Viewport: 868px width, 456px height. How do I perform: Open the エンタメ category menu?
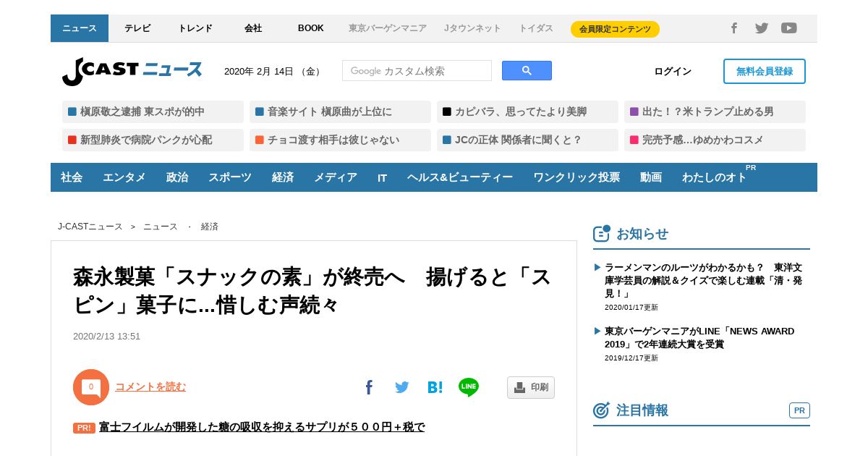point(124,177)
